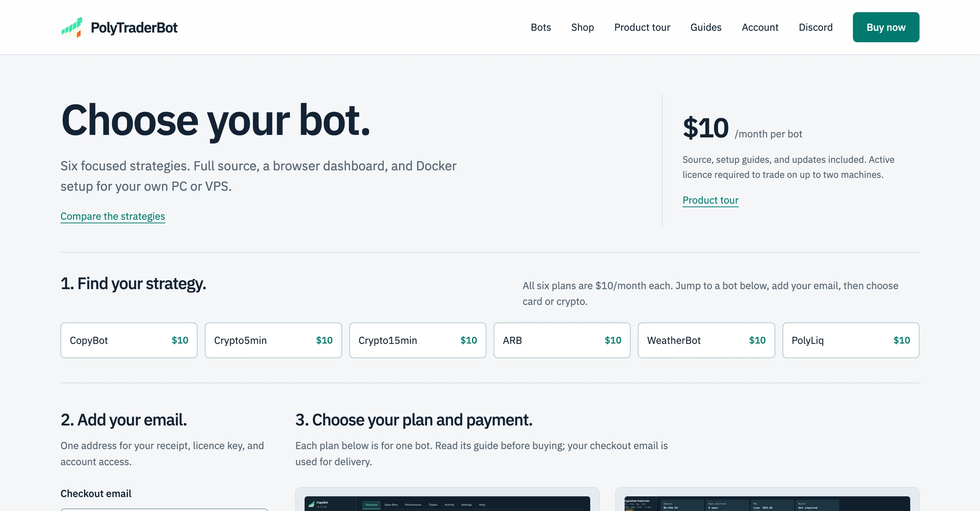The image size is (980, 511).
Task: Pick the PolyLiq $10 plan card
Action: click(x=851, y=340)
